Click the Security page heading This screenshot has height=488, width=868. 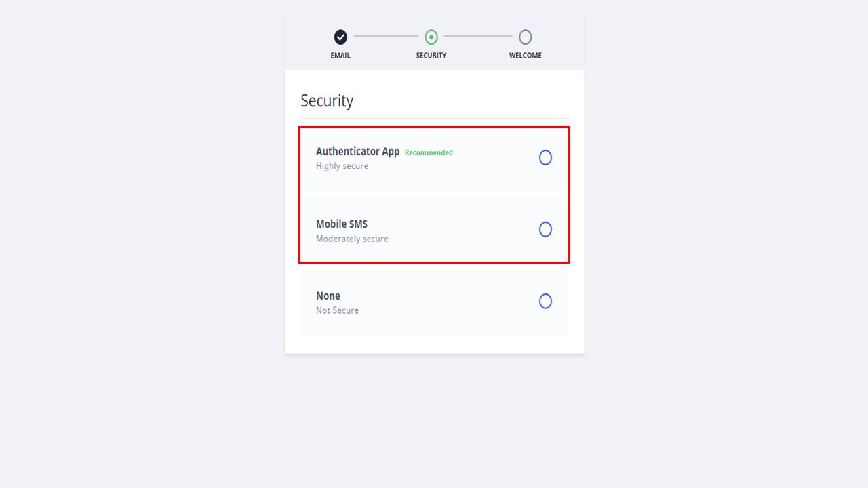327,101
